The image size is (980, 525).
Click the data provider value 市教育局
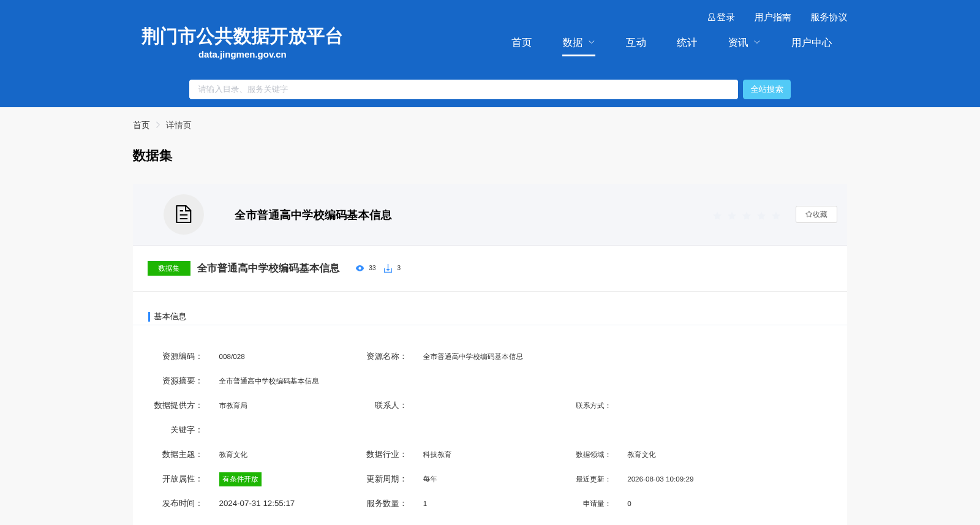(233, 406)
